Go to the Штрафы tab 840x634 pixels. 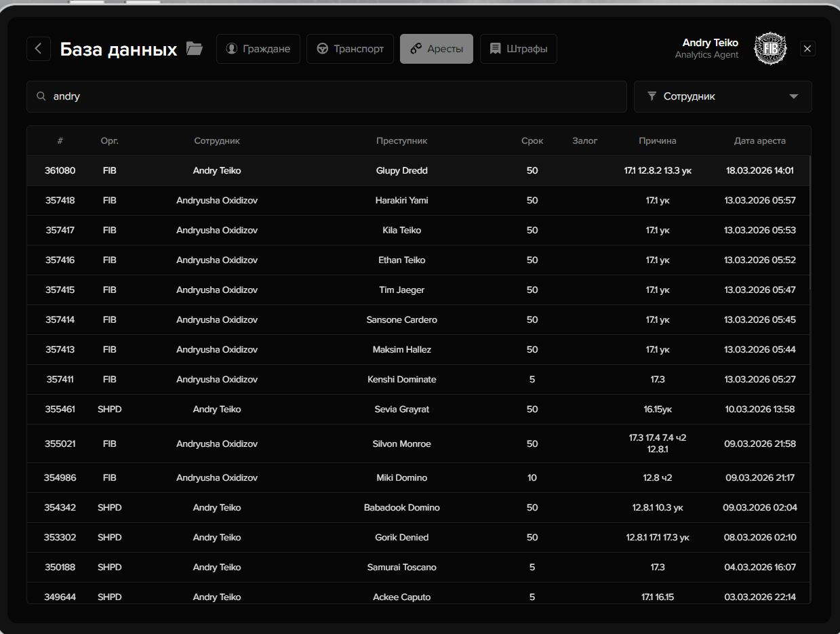(x=519, y=49)
